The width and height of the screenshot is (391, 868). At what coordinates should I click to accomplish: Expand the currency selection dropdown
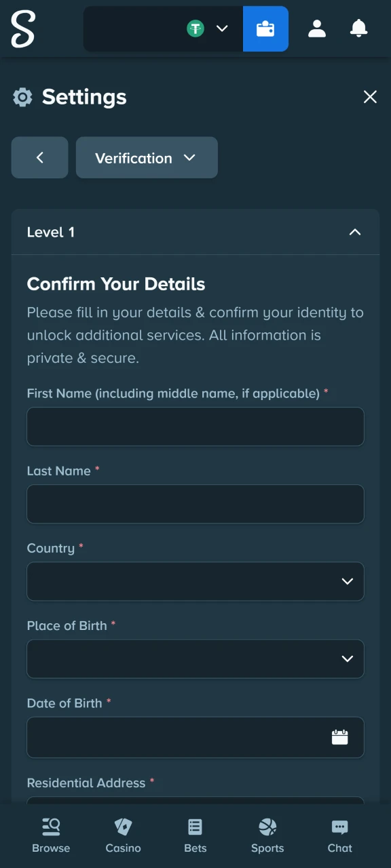222,28
